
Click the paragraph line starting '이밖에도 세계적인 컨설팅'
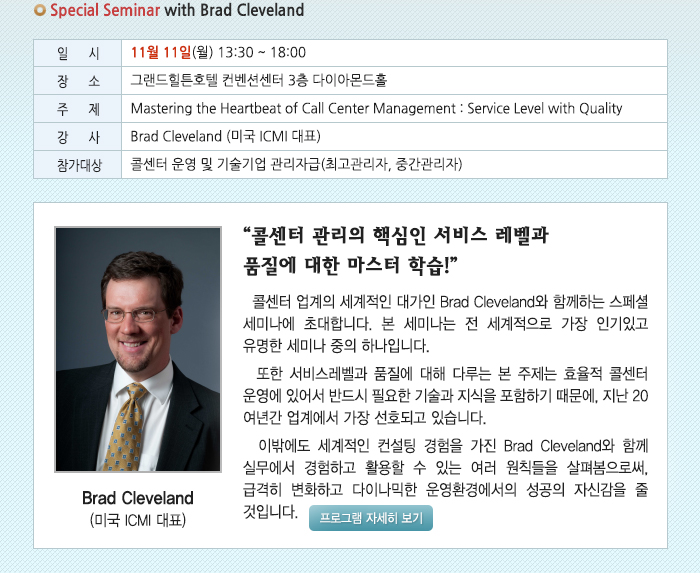[453, 446]
